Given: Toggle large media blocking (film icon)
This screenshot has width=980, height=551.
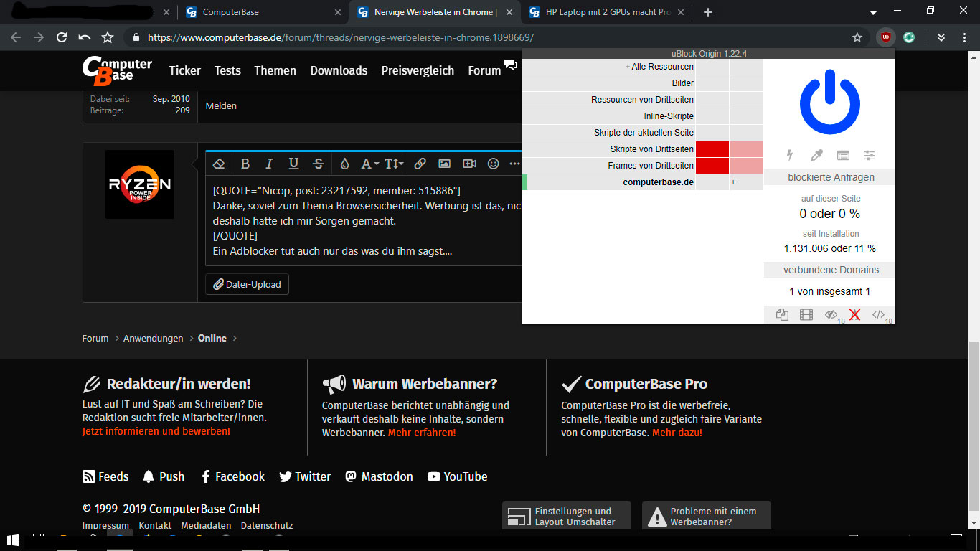Looking at the screenshot, I should (806, 315).
